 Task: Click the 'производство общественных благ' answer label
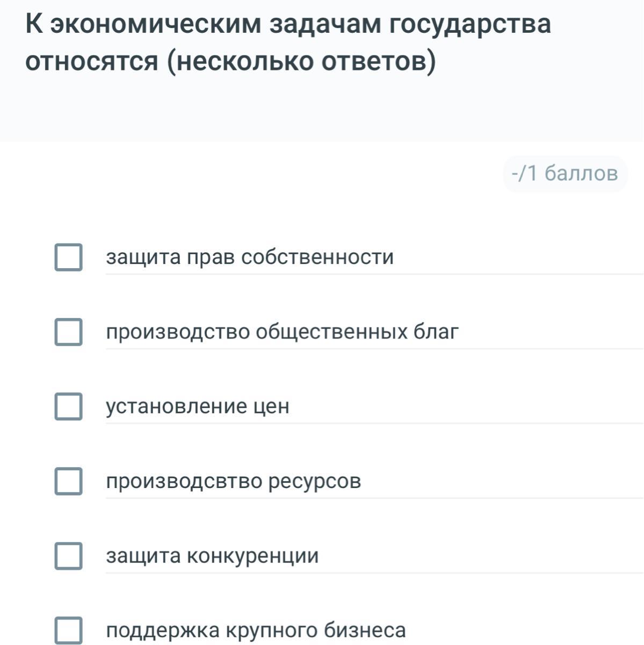pyautogui.click(x=283, y=332)
